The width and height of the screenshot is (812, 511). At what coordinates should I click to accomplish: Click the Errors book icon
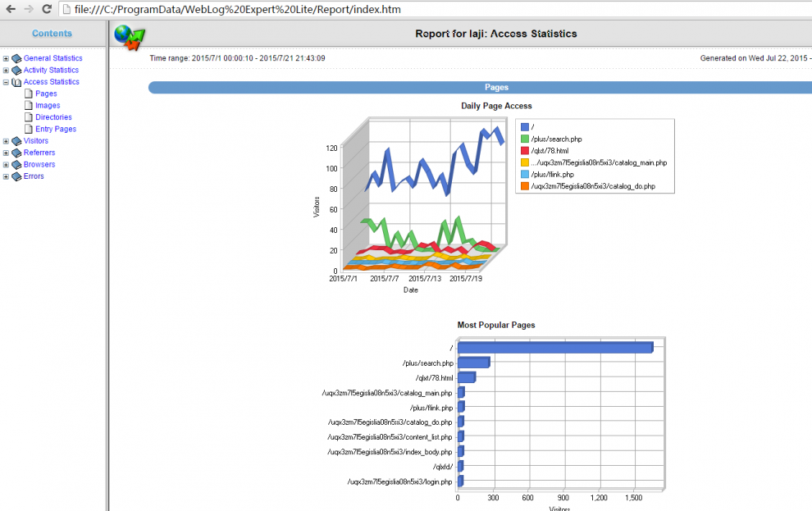[16, 176]
